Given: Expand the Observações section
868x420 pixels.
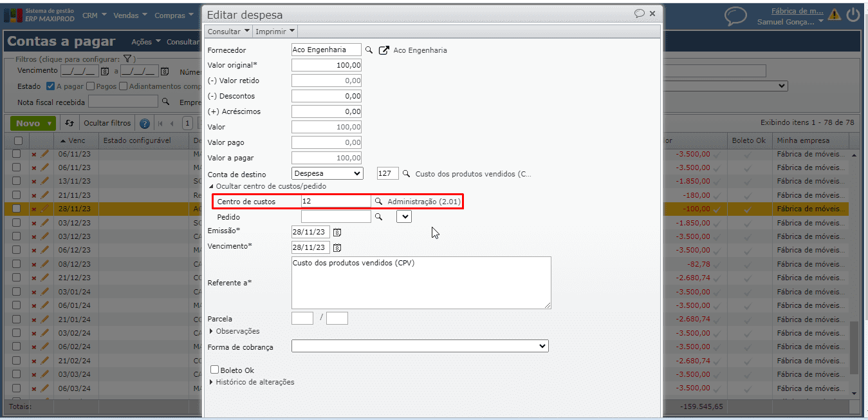Looking at the screenshot, I should tap(235, 331).
